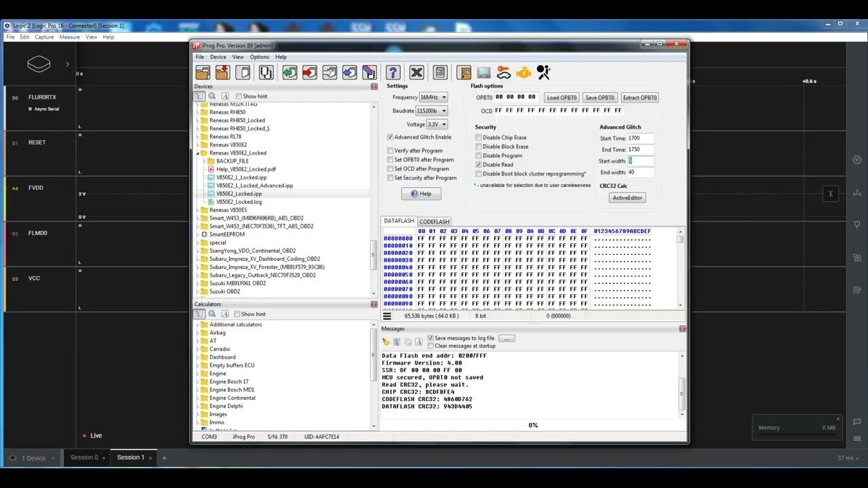Enable Set OCD after Program
Screen dimensions: 868x488
390,169
